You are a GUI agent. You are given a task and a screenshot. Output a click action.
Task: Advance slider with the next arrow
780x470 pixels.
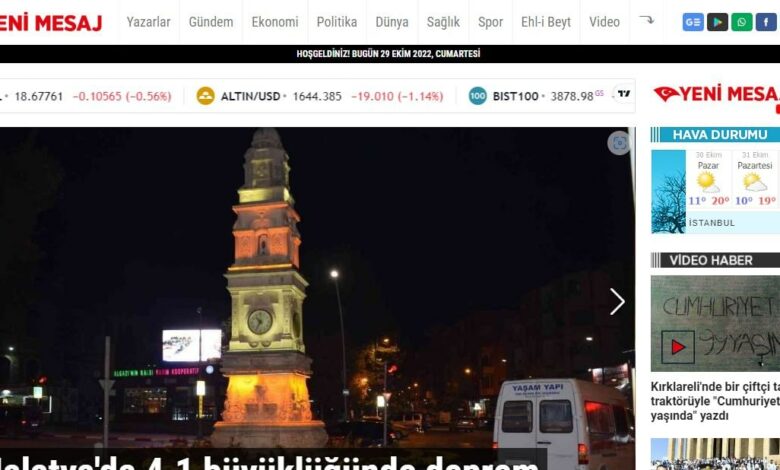(x=617, y=301)
